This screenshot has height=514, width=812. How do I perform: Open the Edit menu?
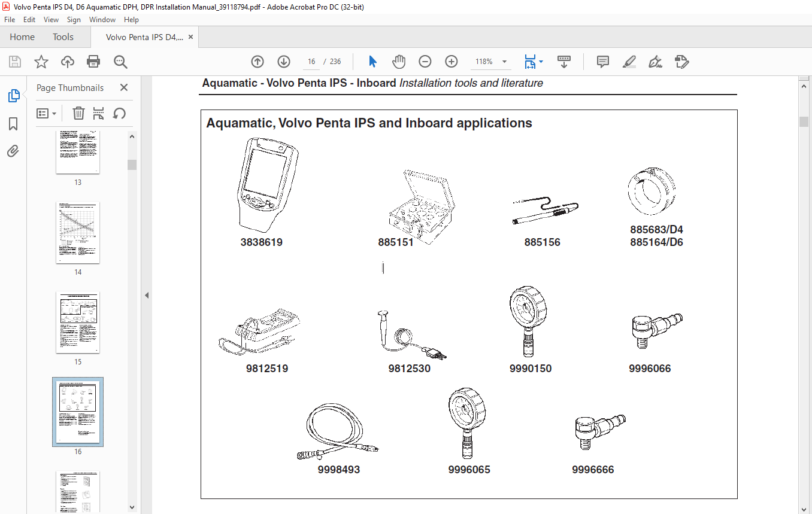pos(29,20)
